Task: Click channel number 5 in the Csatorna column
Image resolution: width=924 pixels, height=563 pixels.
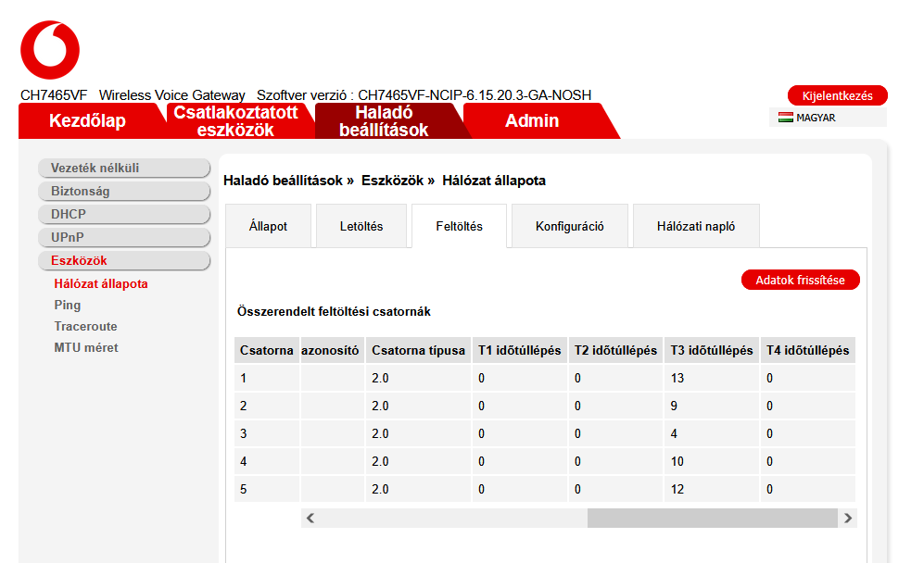Action: pyautogui.click(x=244, y=489)
